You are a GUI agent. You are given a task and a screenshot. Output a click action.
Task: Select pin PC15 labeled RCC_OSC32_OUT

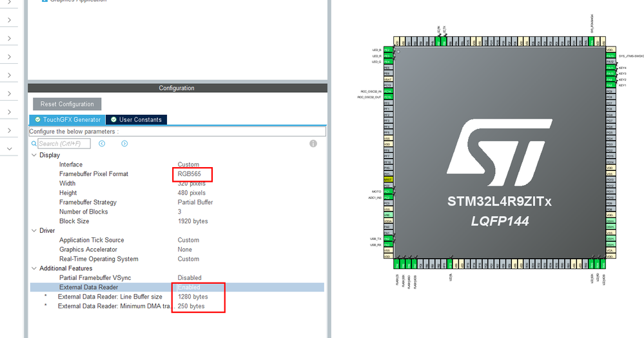pyautogui.click(x=389, y=97)
